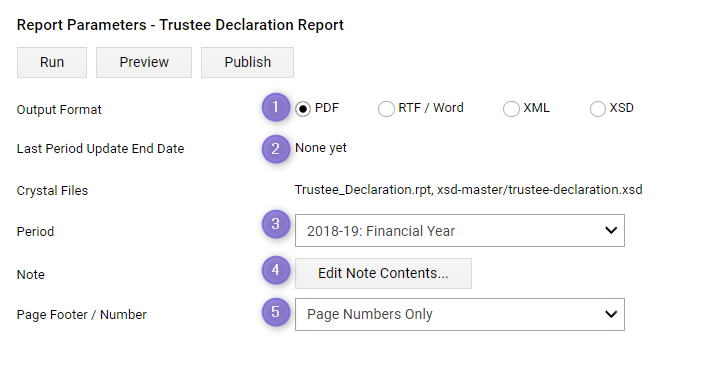Click the purple number 4 badge
Image resolution: width=706 pixels, height=370 pixels.
pyautogui.click(x=276, y=270)
